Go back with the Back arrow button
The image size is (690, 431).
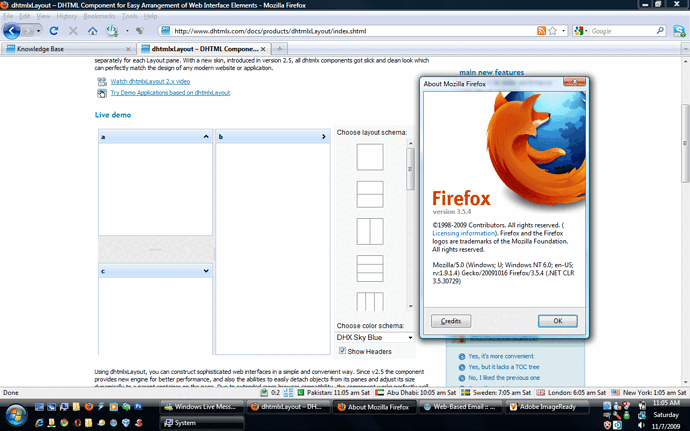pos(12,31)
